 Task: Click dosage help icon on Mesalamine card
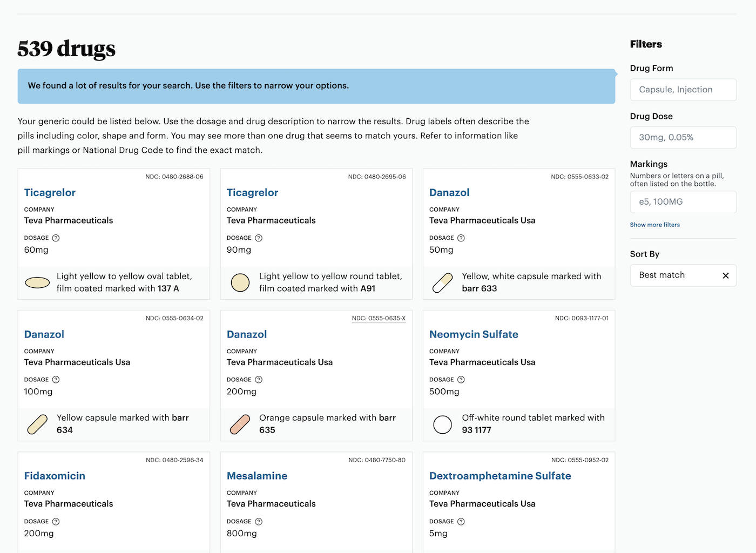259,521
